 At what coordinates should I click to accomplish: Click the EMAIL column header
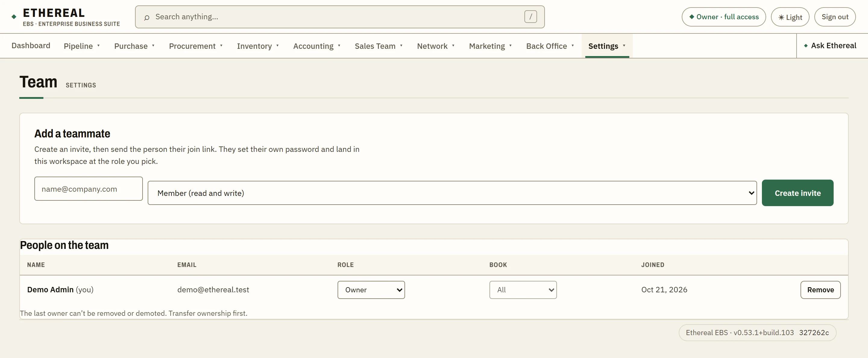(x=187, y=265)
